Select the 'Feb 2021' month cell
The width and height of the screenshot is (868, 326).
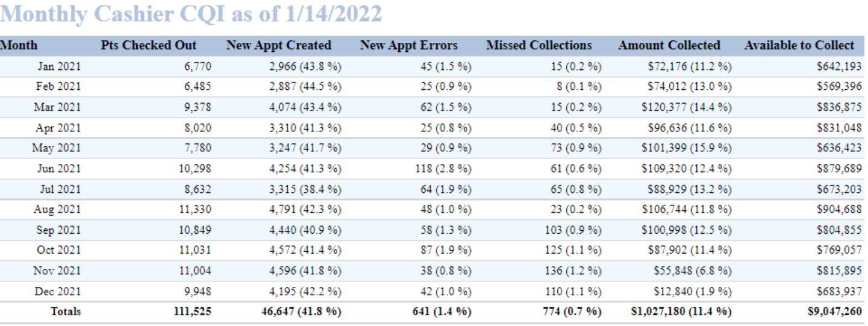click(x=58, y=87)
